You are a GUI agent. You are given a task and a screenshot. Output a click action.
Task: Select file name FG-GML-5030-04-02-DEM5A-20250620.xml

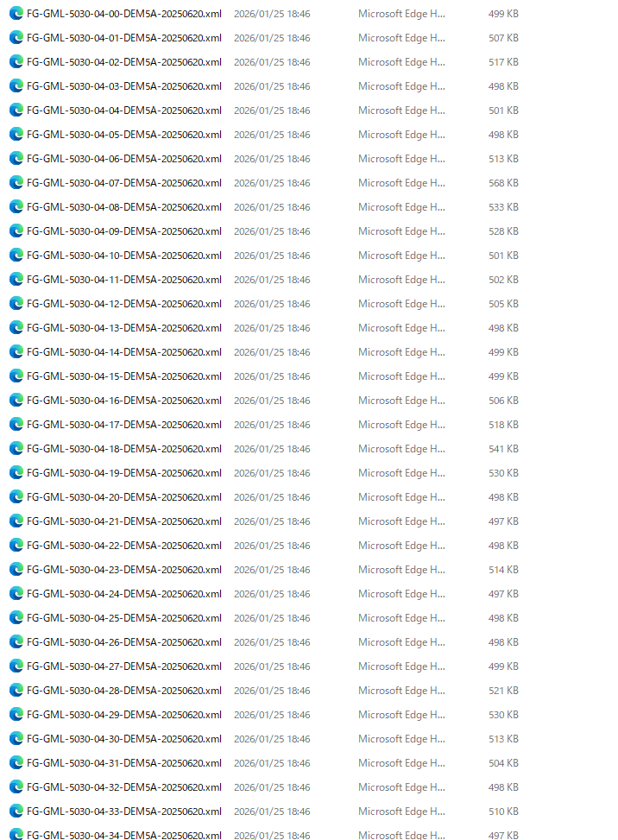[x=124, y=62]
